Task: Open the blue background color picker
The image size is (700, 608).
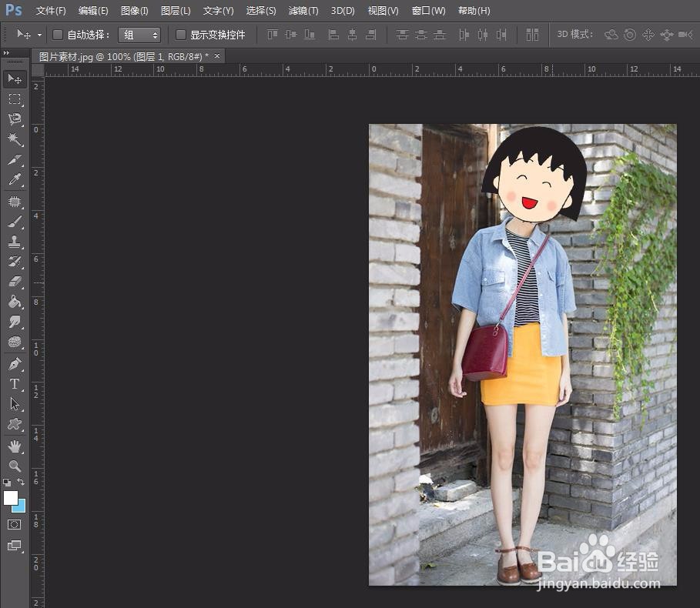Action: tap(22, 508)
